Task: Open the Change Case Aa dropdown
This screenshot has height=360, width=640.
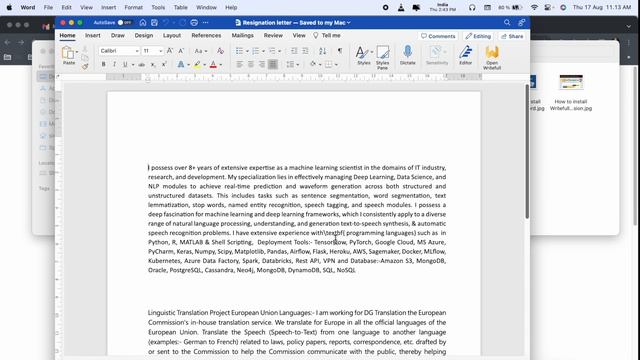Action: click(200, 51)
